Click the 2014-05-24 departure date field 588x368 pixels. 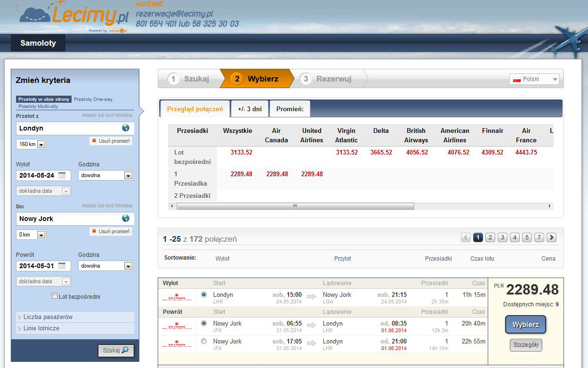pos(43,175)
